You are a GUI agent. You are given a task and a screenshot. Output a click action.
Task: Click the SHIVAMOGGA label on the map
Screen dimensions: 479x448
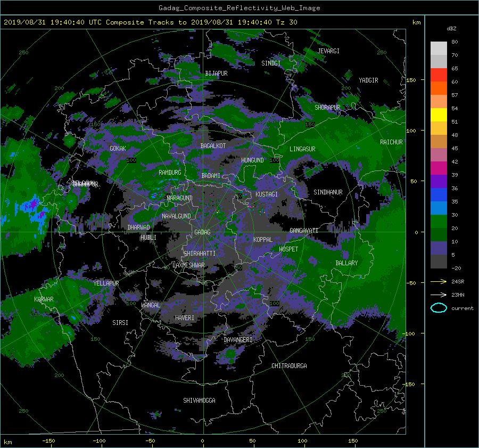tap(199, 401)
